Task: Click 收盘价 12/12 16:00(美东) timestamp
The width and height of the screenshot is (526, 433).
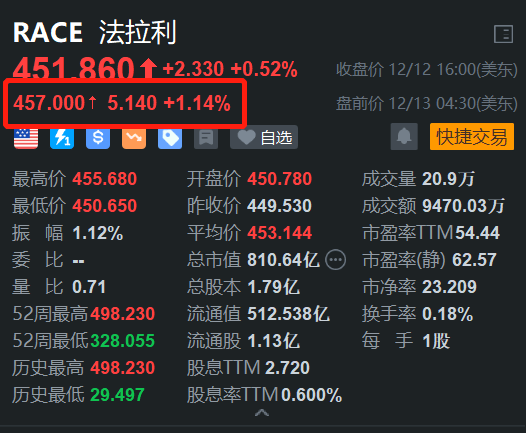Action: click(427, 70)
